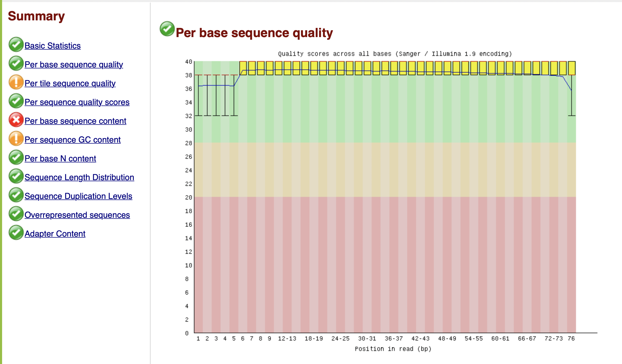This screenshot has height=364, width=622.
Task: Jump to Sequence Length Distribution section
Action: [79, 177]
